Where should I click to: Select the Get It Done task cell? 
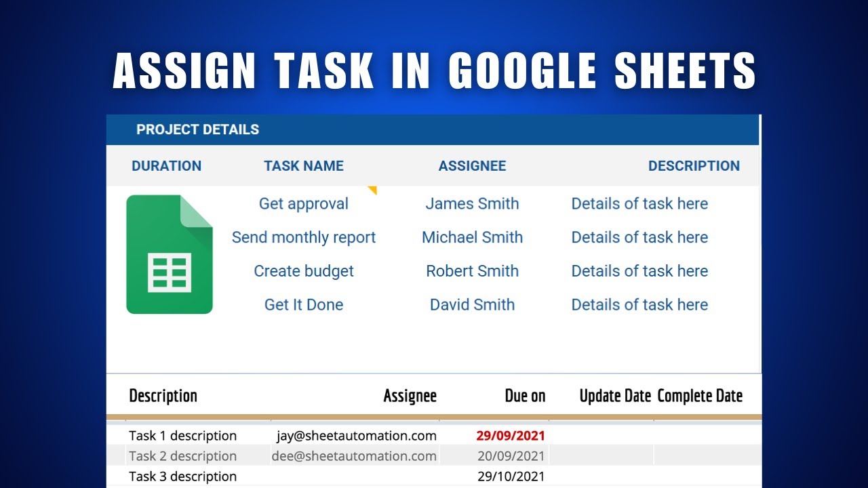tap(304, 305)
